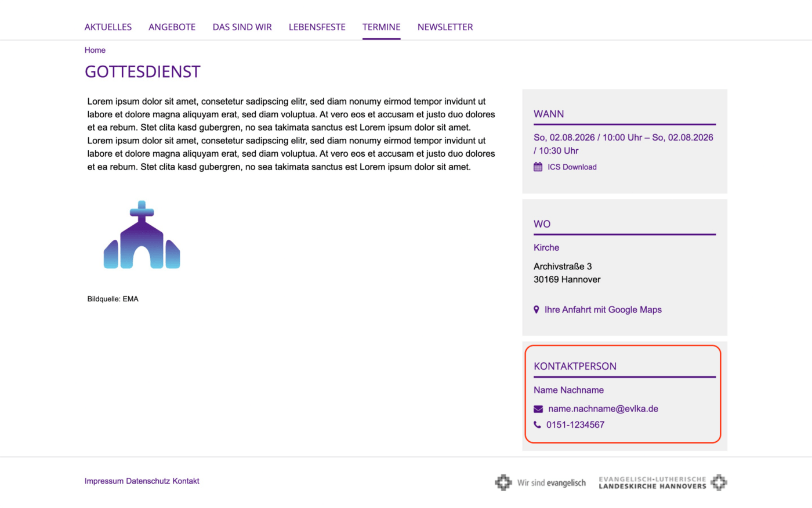Click the Home breadcrumb link
This screenshot has width=812, height=508.
point(95,50)
